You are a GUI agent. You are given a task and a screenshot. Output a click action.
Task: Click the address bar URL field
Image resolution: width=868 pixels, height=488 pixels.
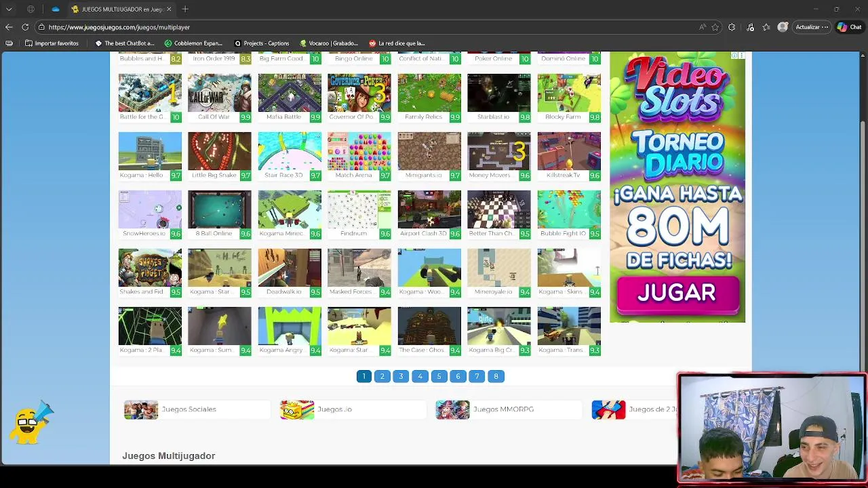click(x=366, y=27)
